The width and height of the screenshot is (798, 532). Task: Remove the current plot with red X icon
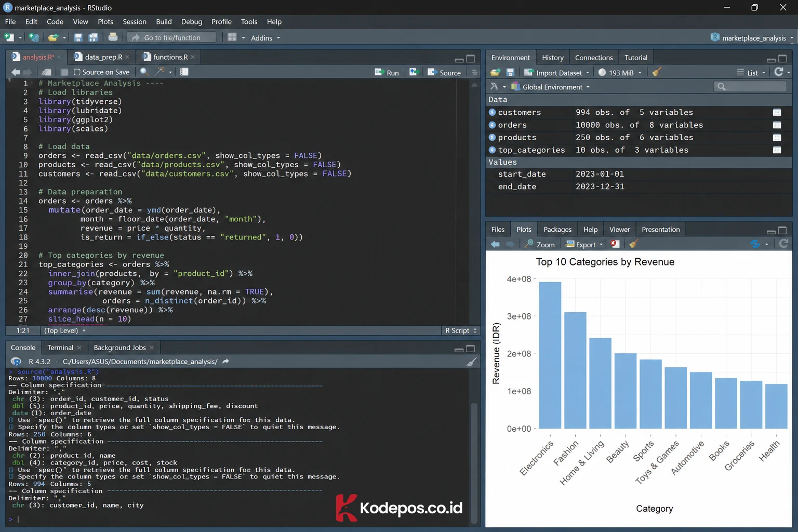[x=615, y=244]
